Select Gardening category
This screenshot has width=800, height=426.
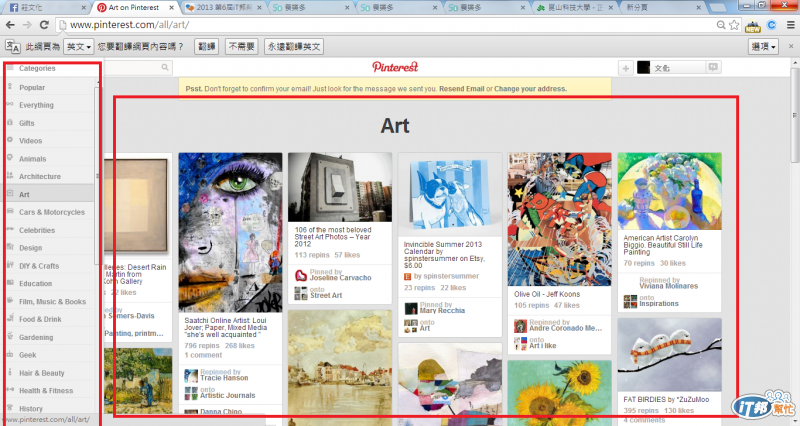click(x=36, y=337)
